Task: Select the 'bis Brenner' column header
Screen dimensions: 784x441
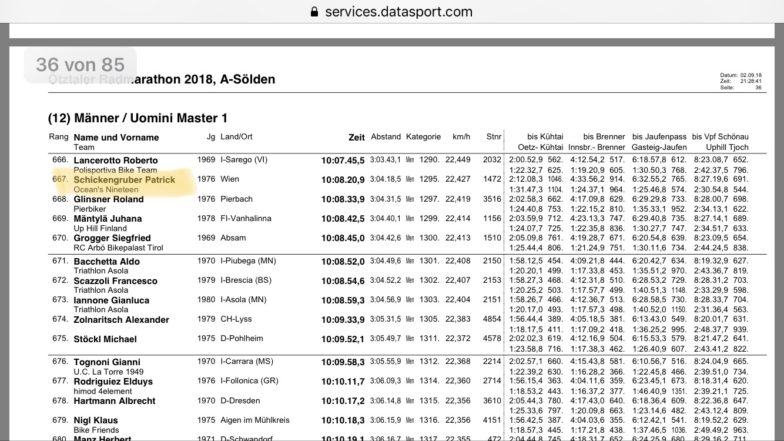Action: click(604, 136)
